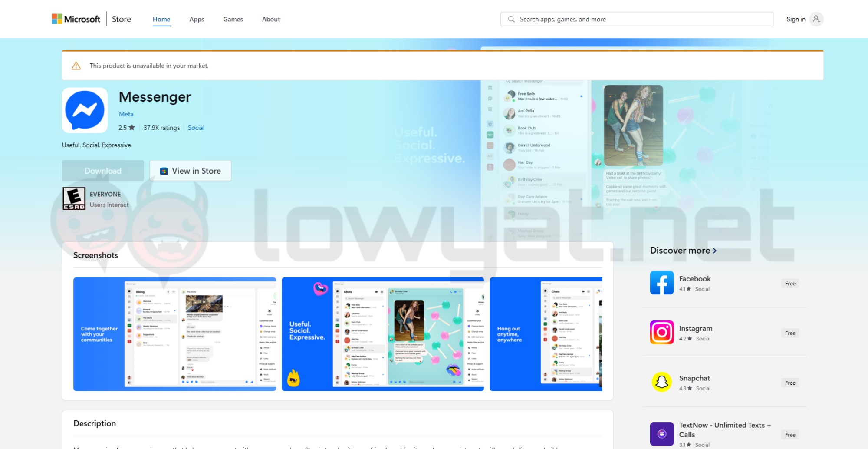
Task: Select the Instagram icon under Discover more
Action: point(661,333)
